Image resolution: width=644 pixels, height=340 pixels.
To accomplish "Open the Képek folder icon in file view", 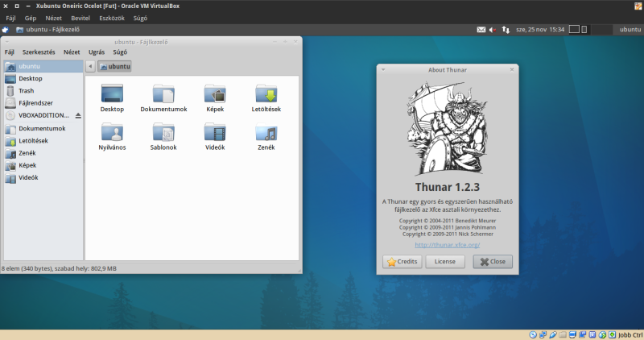I will (215, 93).
